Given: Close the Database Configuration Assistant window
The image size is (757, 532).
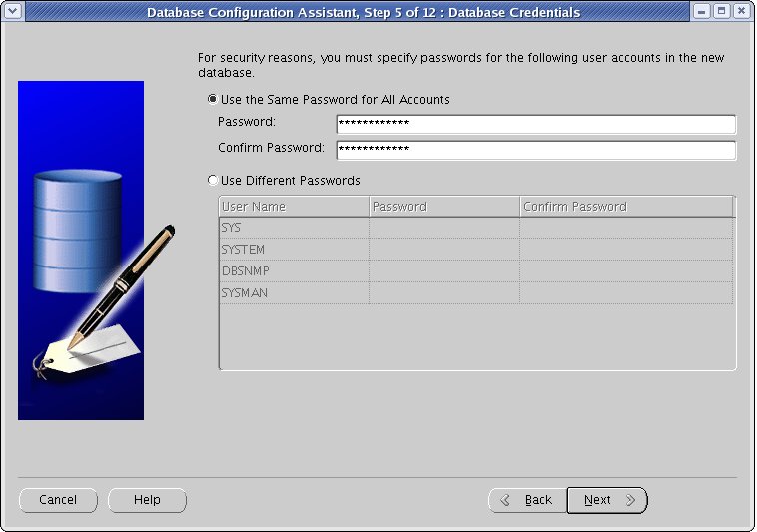Looking at the screenshot, I should coord(740,12).
